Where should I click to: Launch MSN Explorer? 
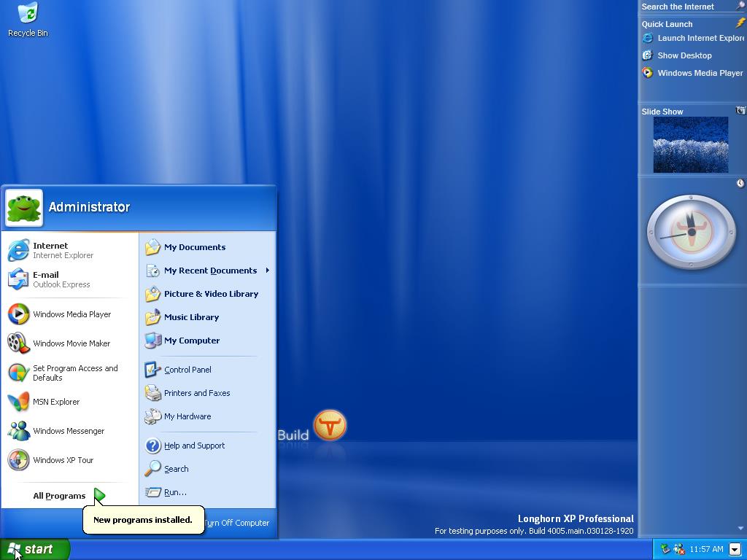coord(69,402)
